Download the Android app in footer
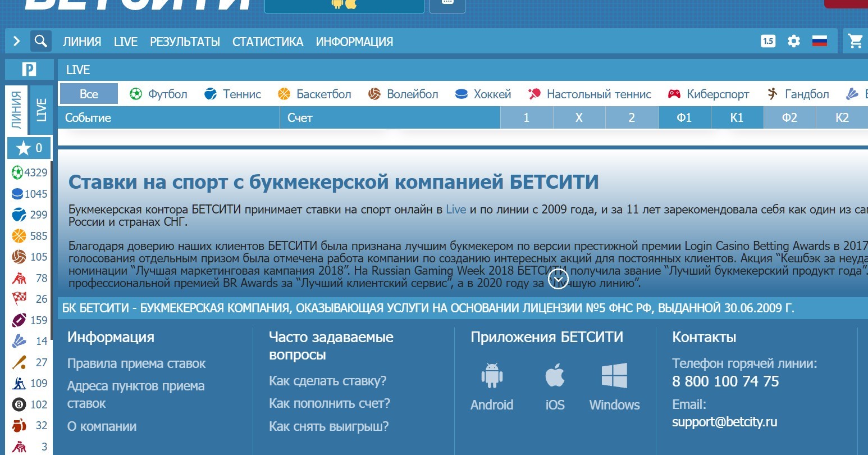Screen dimensions: 868x455 point(492,388)
